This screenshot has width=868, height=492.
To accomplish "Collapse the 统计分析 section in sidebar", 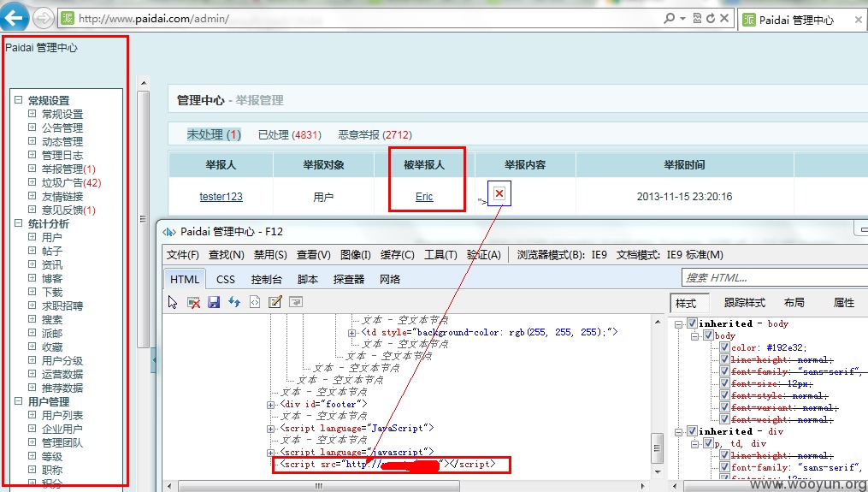I will point(18,223).
